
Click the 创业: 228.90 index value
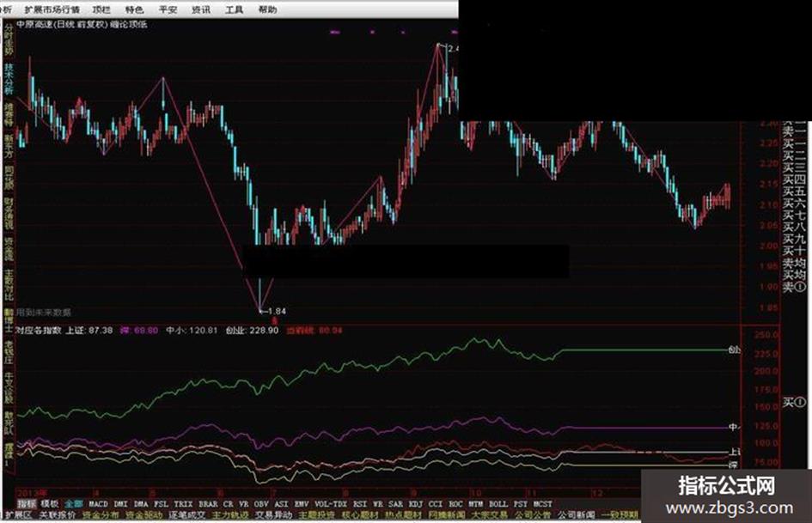click(253, 331)
